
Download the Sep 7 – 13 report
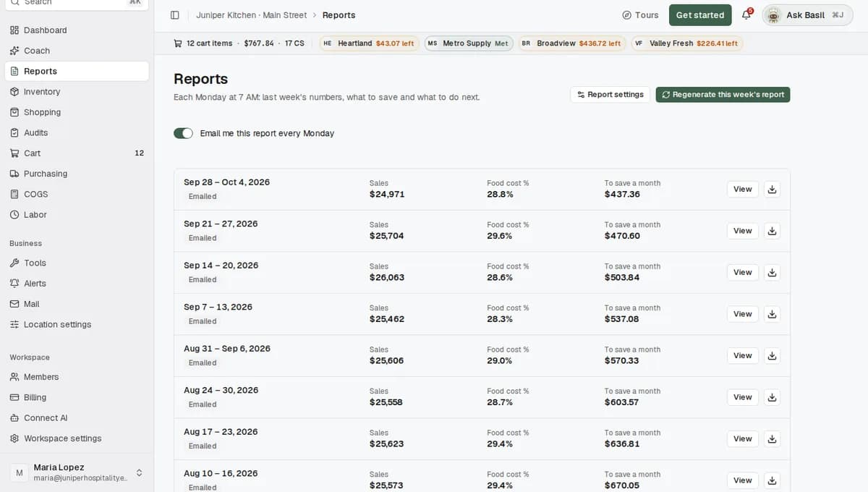[772, 314]
